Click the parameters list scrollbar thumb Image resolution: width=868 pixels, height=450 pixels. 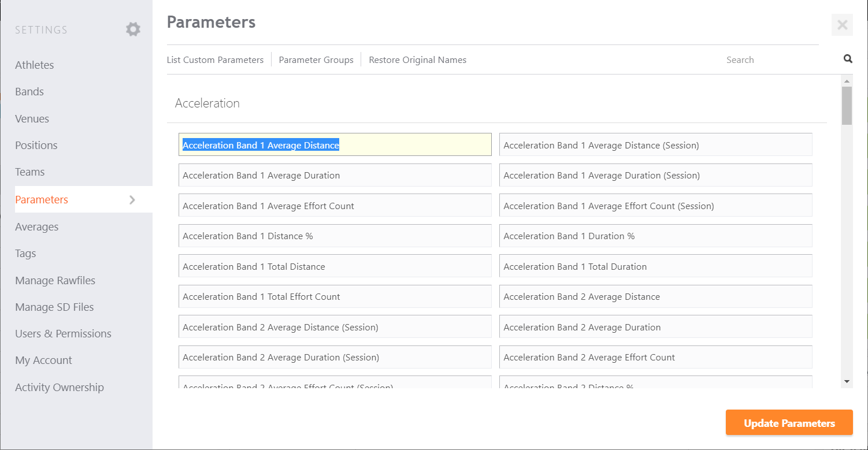[847, 106]
